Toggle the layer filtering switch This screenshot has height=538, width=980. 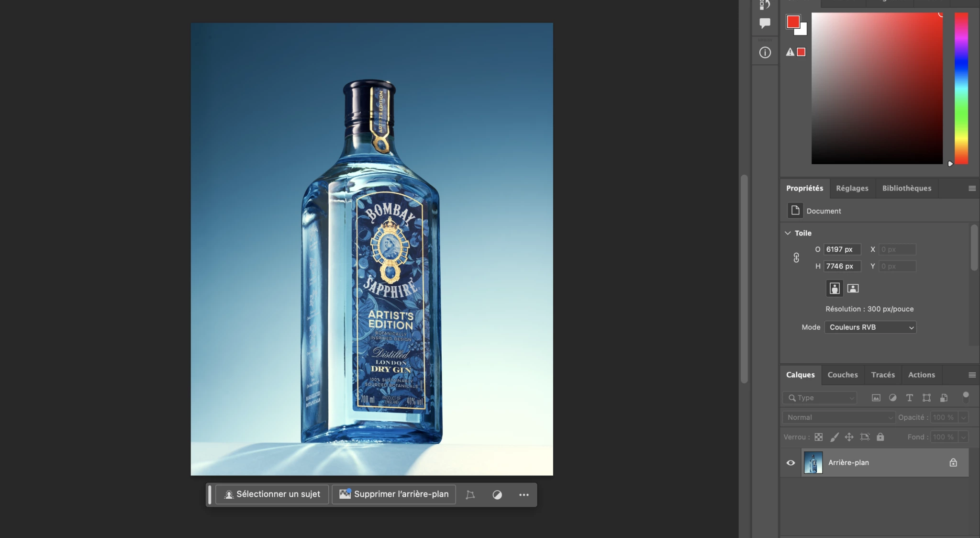click(x=966, y=397)
